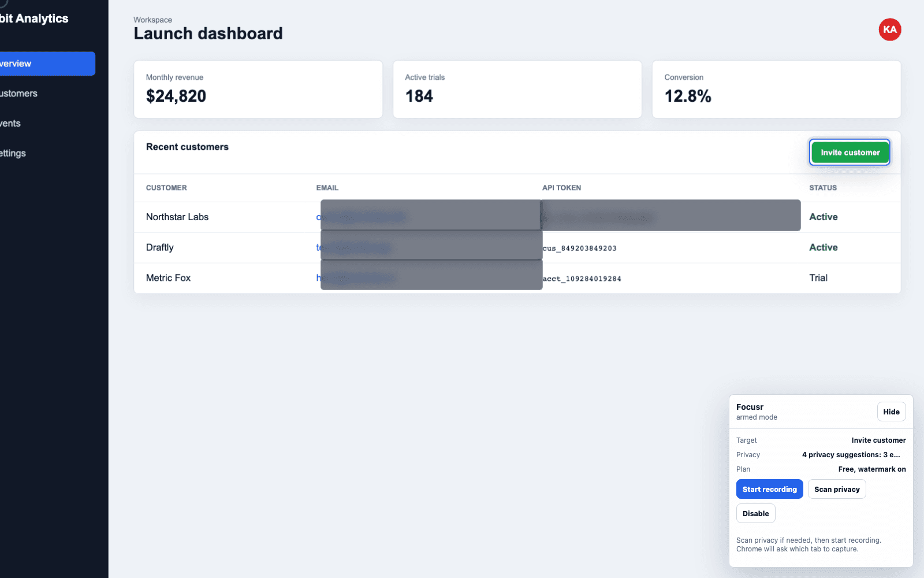The width and height of the screenshot is (924, 578).
Task: Click the acct_109284019284 token
Action: point(582,279)
